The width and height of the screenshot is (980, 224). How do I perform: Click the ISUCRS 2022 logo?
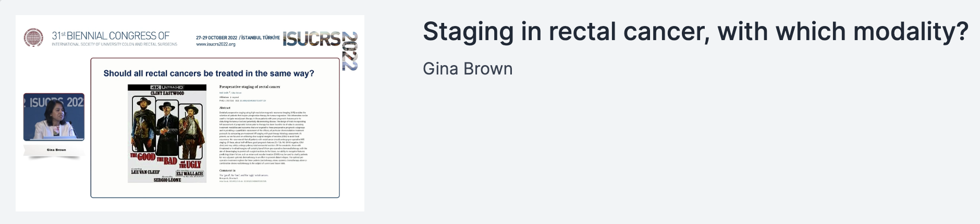[x=311, y=39]
